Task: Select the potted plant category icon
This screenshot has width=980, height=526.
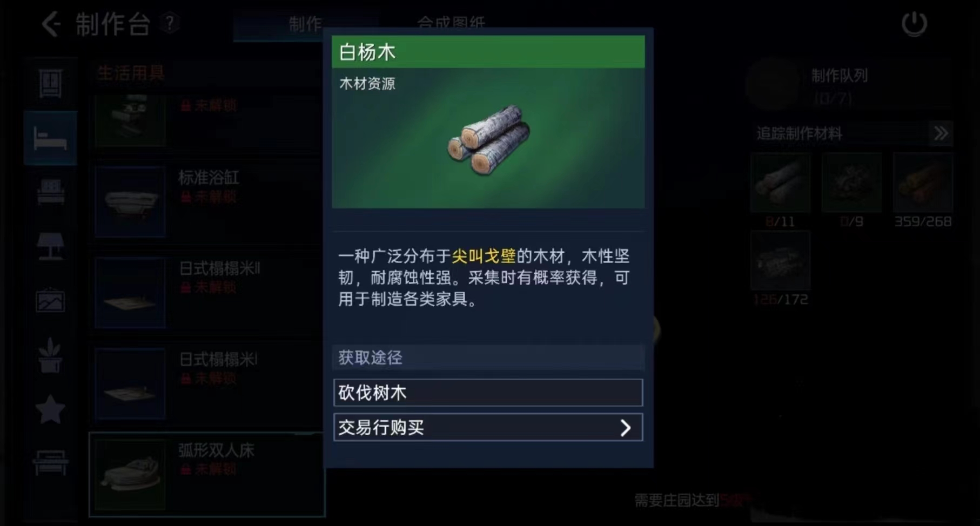Action: click(x=50, y=355)
